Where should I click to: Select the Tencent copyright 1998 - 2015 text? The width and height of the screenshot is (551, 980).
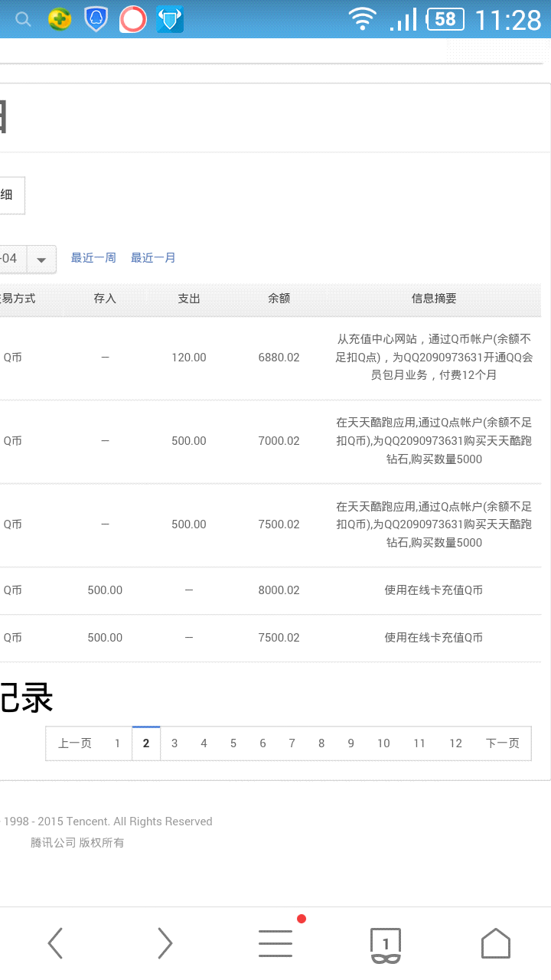click(108, 822)
